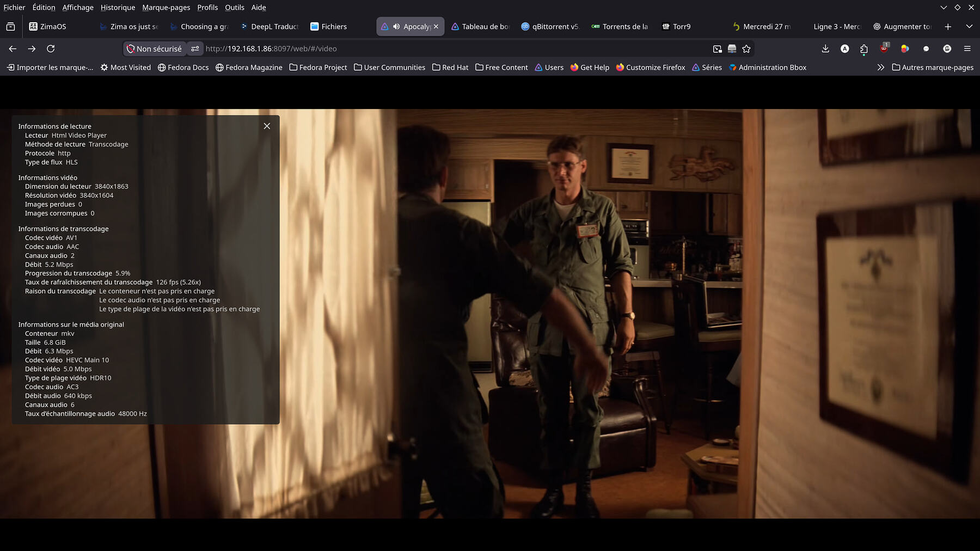Open the site permissions icon in address bar
Viewport: 980px width, 551px height.
pyautogui.click(x=195, y=49)
